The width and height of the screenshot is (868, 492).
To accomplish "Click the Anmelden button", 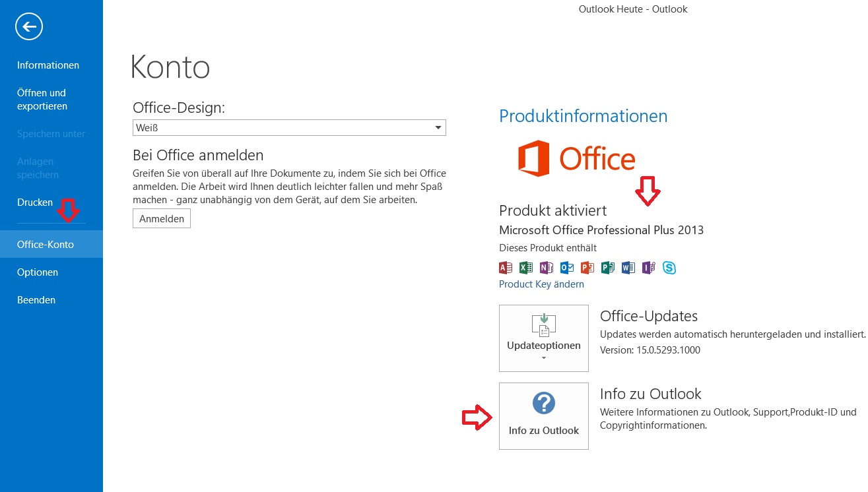I will (x=162, y=219).
